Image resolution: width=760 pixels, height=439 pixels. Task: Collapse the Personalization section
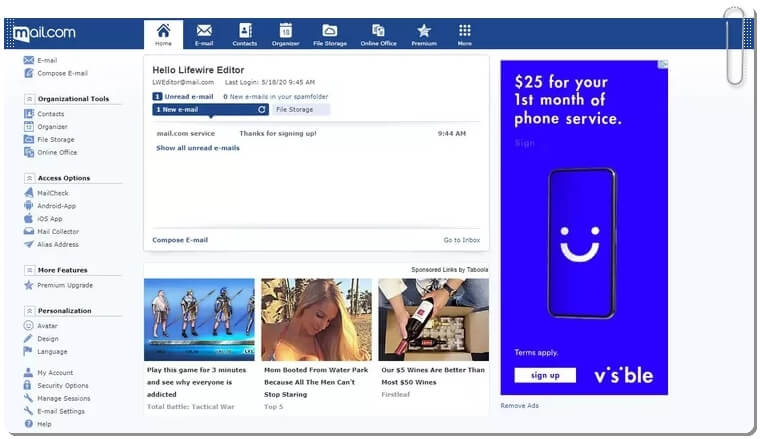click(x=29, y=311)
